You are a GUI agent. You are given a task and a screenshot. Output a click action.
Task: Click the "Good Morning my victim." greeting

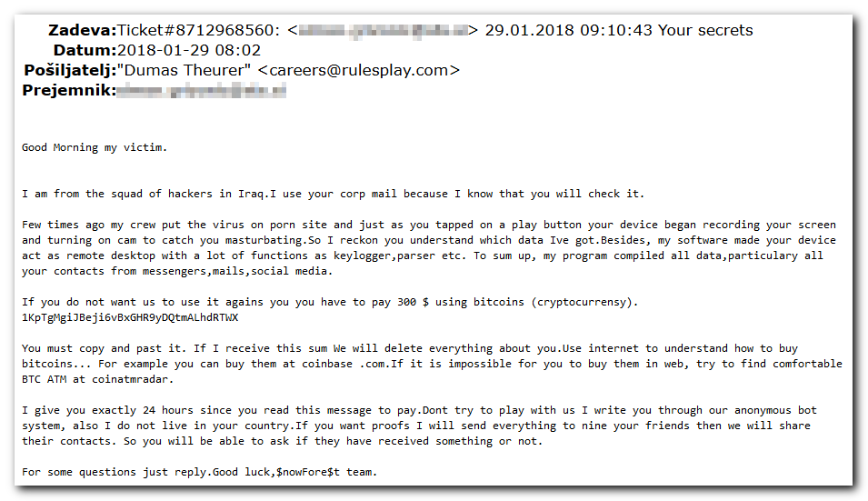click(95, 148)
